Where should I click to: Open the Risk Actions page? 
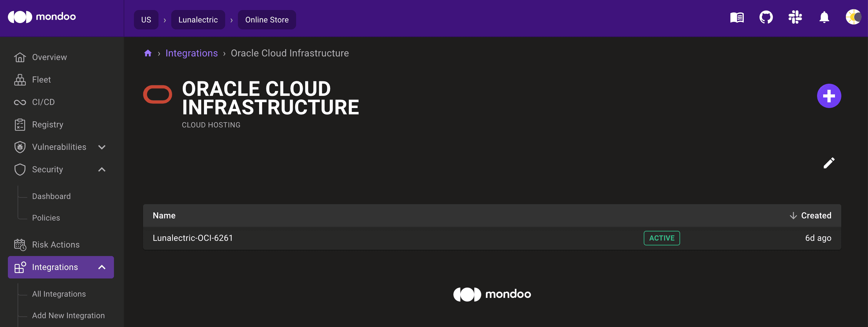tap(55, 245)
